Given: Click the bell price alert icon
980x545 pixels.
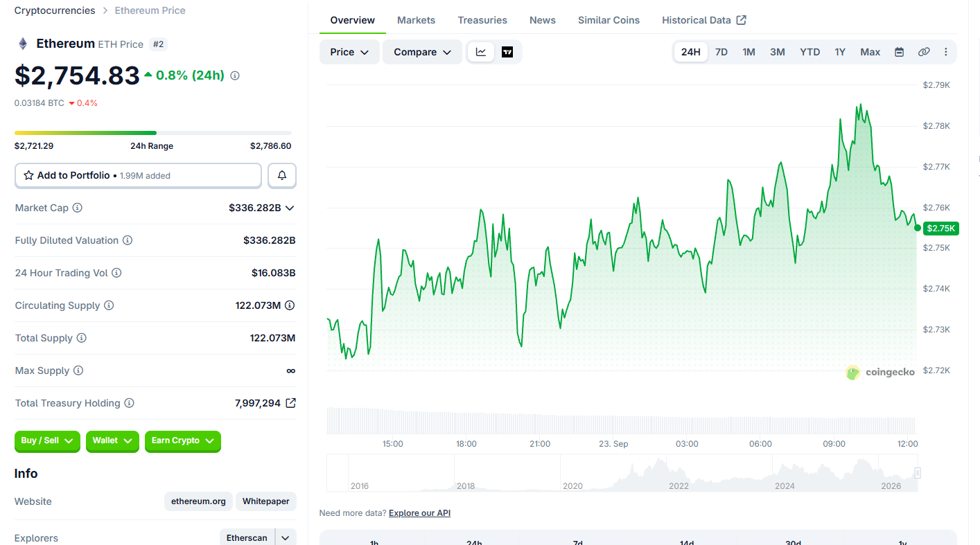Looking at the screenshot, I should coord(282,175).
